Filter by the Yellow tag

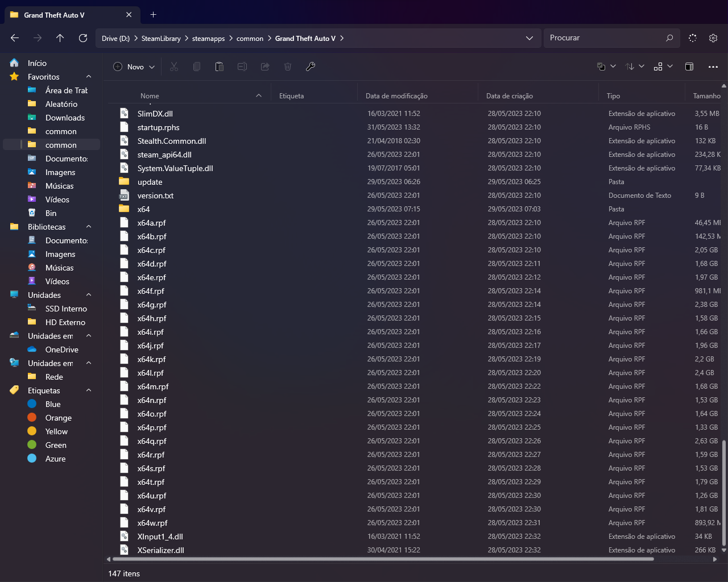coord(56,431)
